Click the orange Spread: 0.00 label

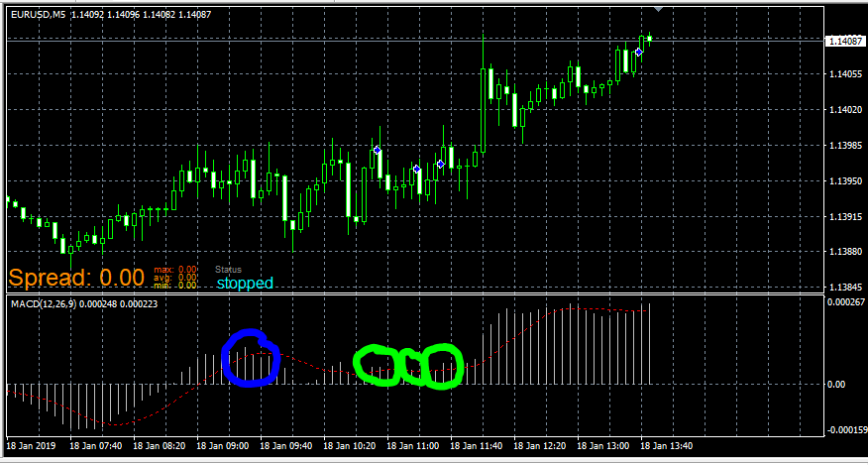(x=77, y=277)
